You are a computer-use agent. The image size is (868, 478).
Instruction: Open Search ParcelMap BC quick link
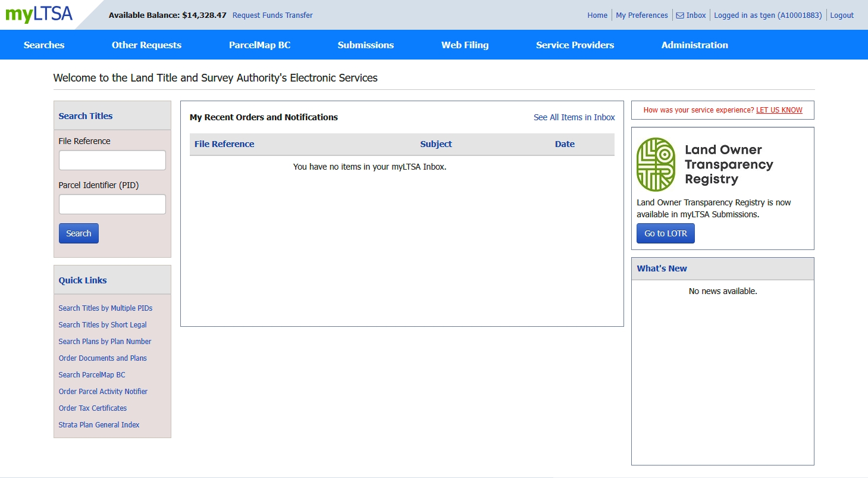pyautogui.click(x=92, y=375)
